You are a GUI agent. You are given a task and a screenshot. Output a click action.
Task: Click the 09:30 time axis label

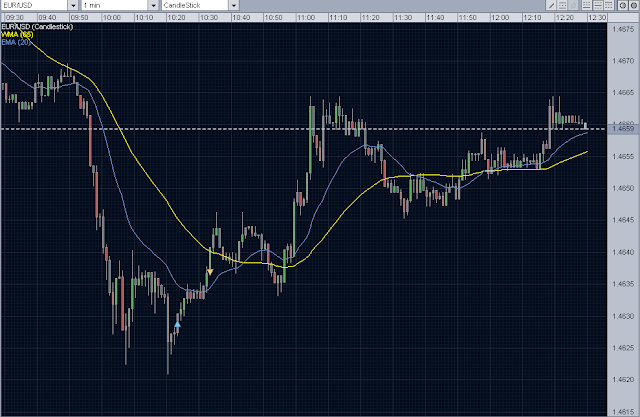point(15,18)
